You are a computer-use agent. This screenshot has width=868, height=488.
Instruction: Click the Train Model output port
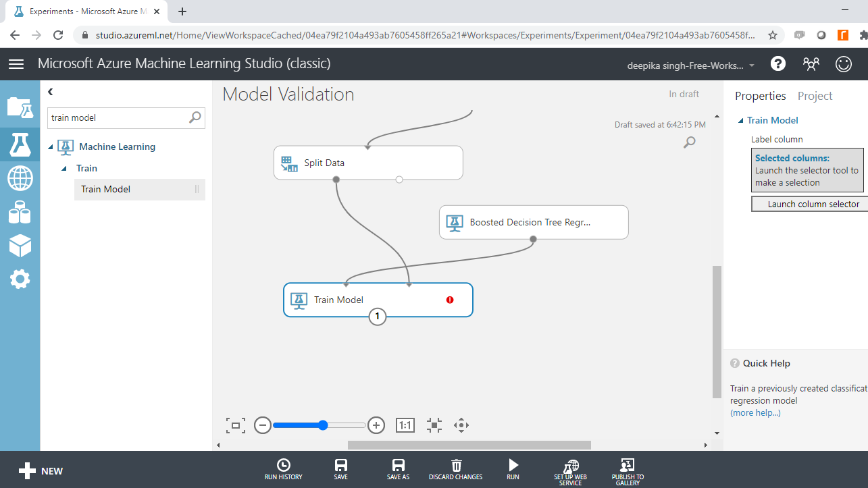(x=378, y=316)
